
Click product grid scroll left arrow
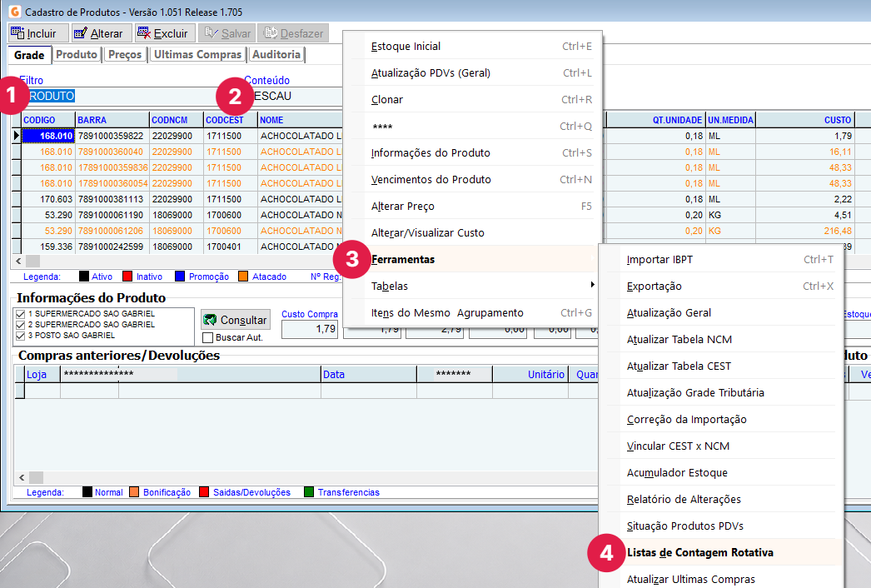(x=19, y=261)
